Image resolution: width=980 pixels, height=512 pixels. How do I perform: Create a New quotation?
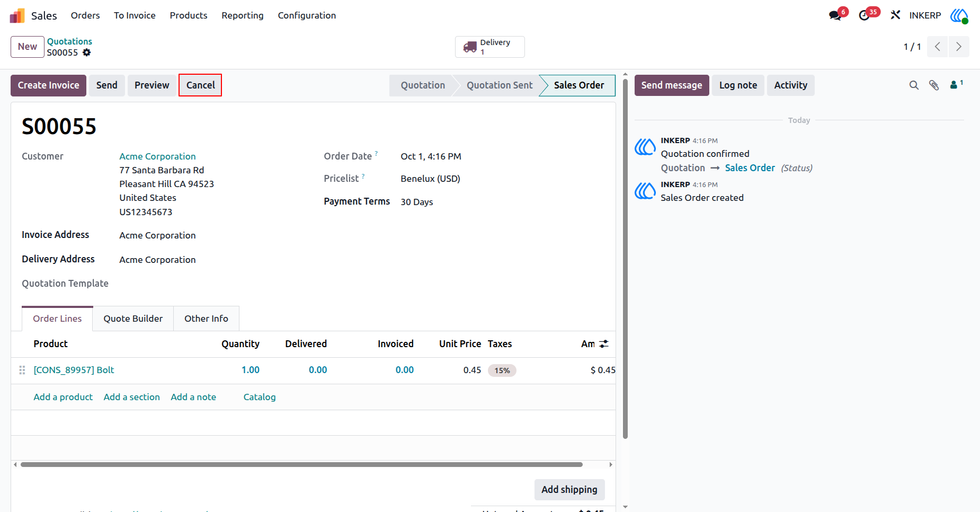[28, 47]
